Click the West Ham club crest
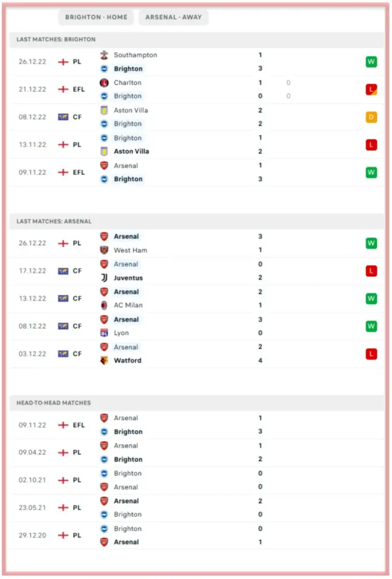 click(x=104, y=250)
